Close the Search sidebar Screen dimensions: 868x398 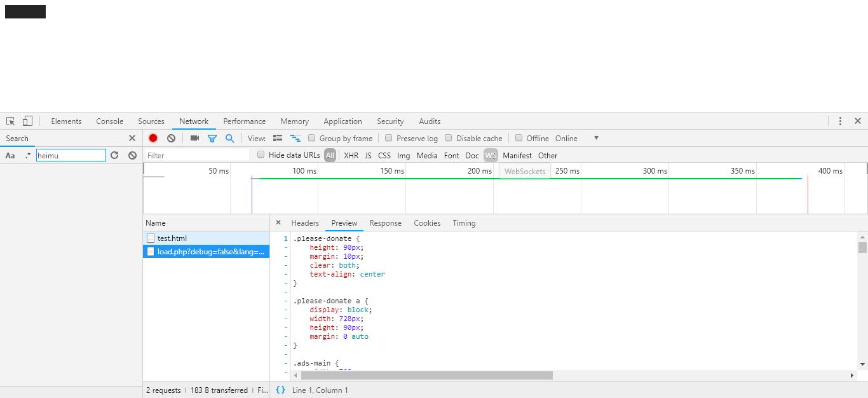click(x=132, y=138)
